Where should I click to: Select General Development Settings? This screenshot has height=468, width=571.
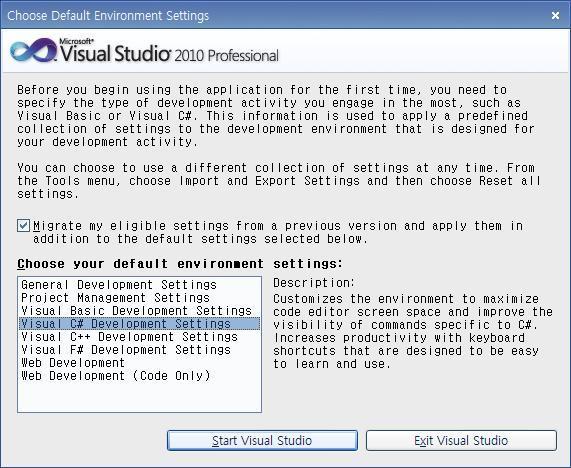tap(139, 284)
